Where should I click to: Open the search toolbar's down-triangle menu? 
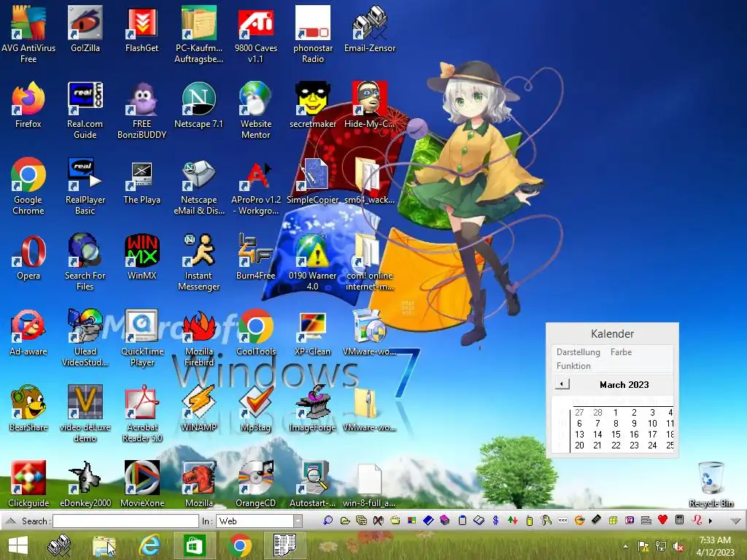pos(735,521)
